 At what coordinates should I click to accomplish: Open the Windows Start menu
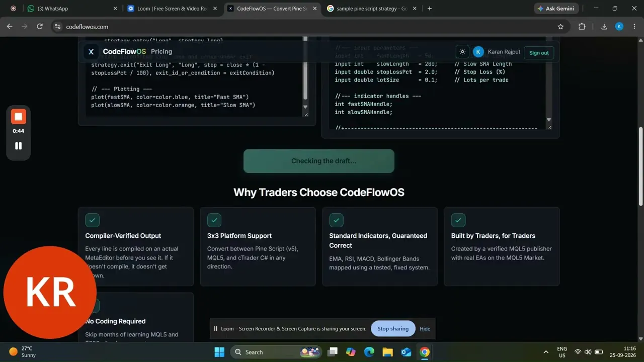[x=219, y=352]
